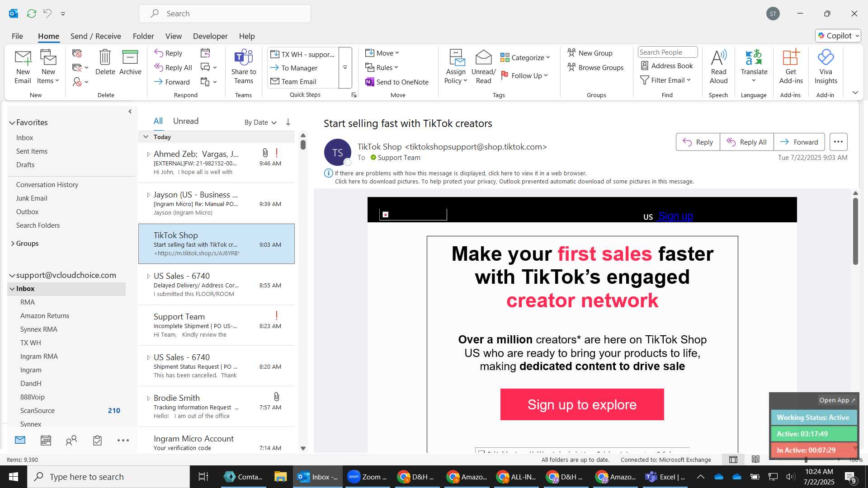Open the Amazon Returns folder

coord(44,316)
